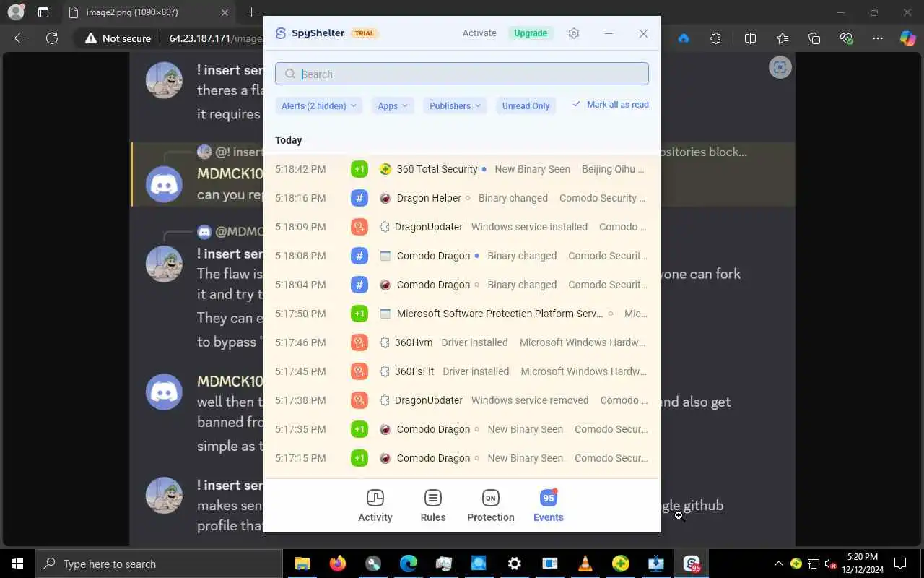Open the Windows notification center
This screenshot has width=924, height=578.
click(x=900, y=564)
